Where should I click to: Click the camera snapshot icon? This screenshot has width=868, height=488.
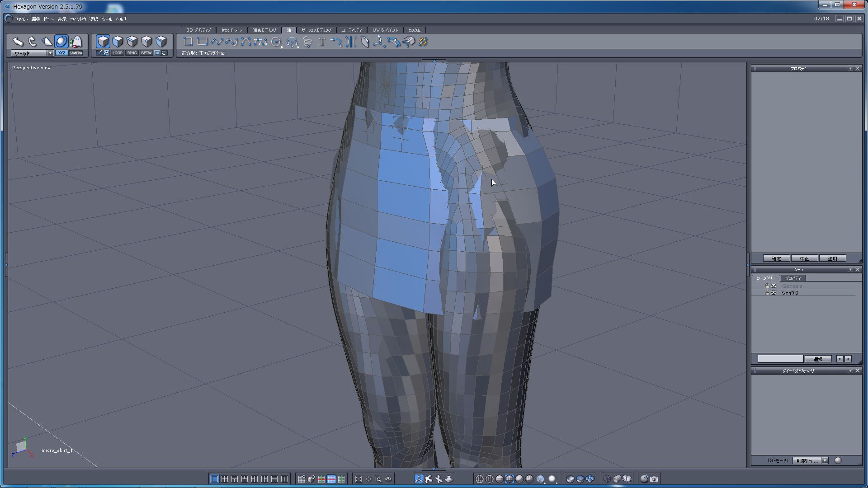pos(654,479)
